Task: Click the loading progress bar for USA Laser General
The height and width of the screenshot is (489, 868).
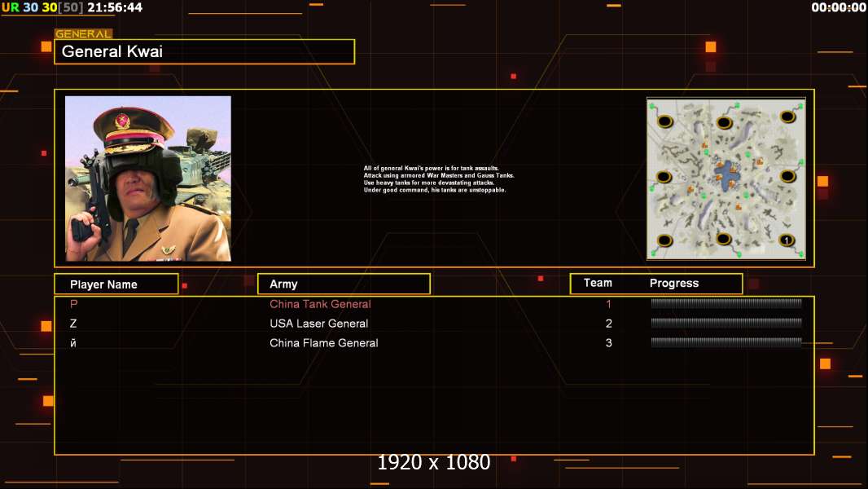Action: tap(726, 323)
